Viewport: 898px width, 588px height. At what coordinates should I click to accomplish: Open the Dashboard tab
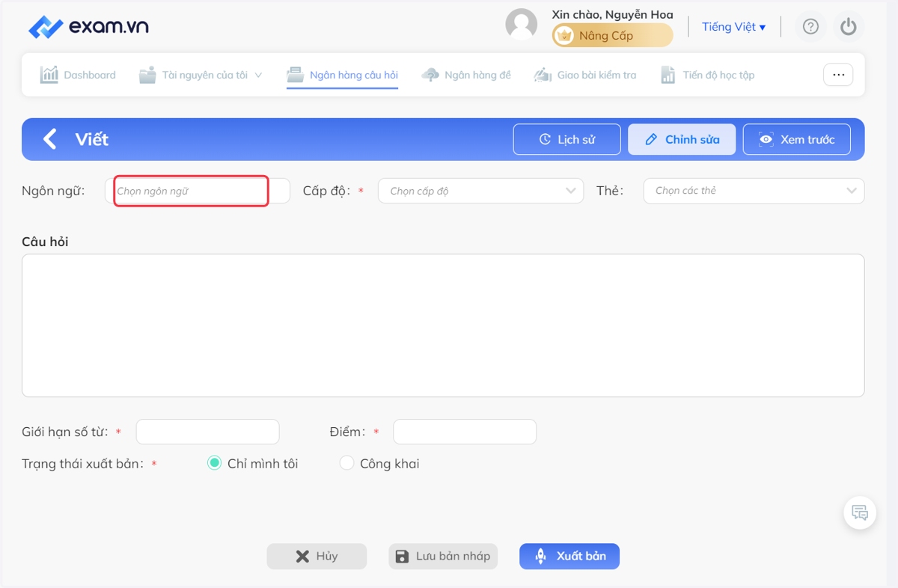[x=78, y=75]
